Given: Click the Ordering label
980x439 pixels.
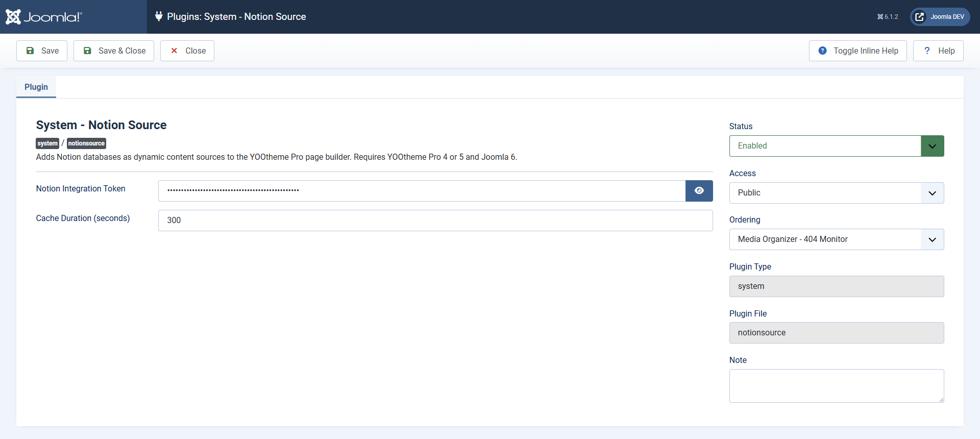Looking at the screenshot, I should [745, 220].
